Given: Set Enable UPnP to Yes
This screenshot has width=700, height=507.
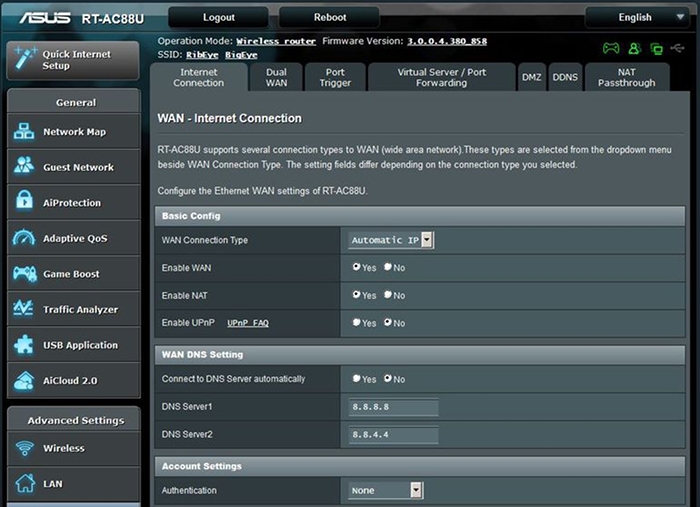Looking at the screenshot, I should tap(356, 322).
